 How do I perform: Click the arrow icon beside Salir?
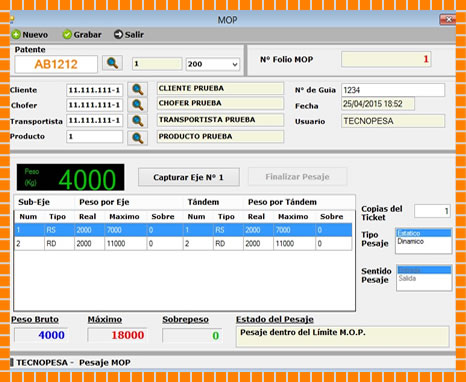[x=118, y=34]
